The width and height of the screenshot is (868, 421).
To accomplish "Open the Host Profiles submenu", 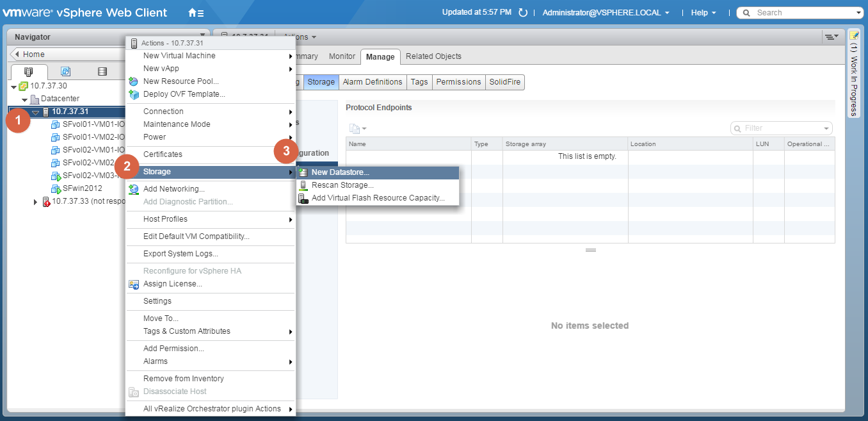I will click(x=211, y=219).
